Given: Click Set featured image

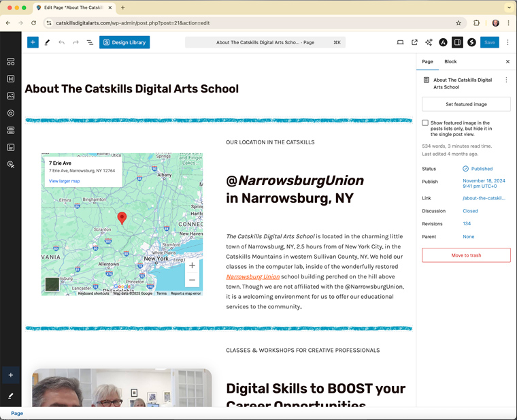Looking at the screenshot, I should (466, 104).
